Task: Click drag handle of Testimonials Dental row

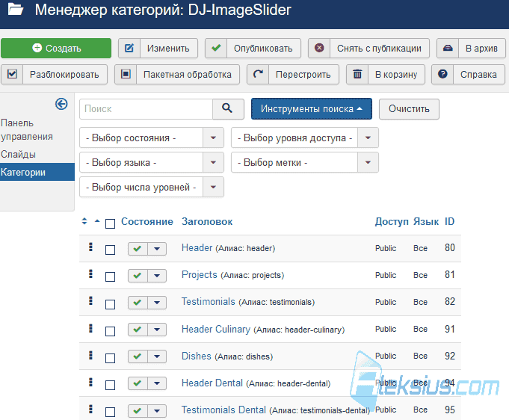Action: tap(91, 410)
